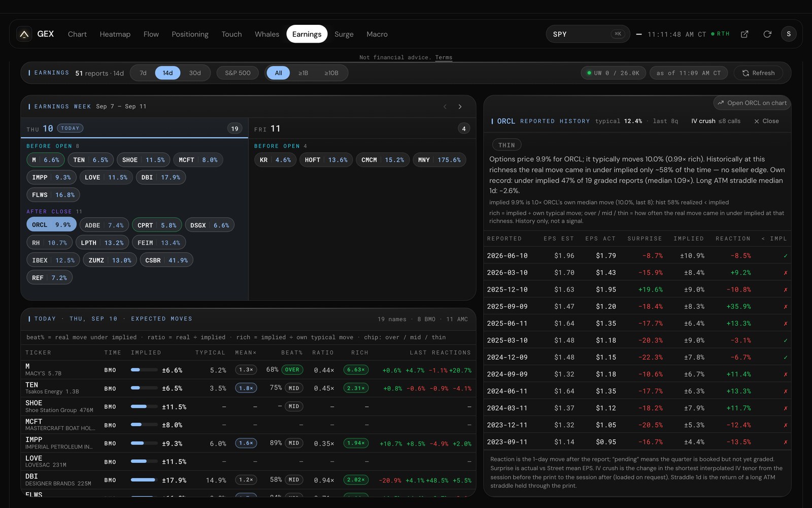Click the OVER chip in M row
812x508 pixels.
point(292,370)
